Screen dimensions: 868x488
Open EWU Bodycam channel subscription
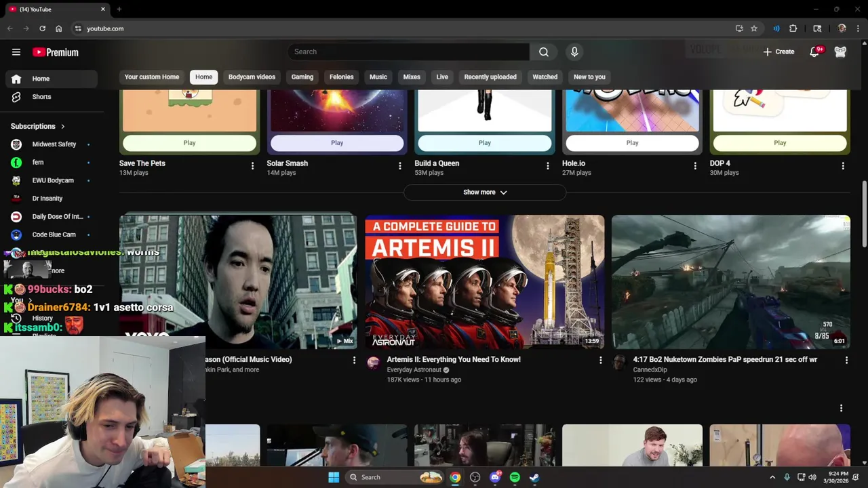tap(52, 180)
